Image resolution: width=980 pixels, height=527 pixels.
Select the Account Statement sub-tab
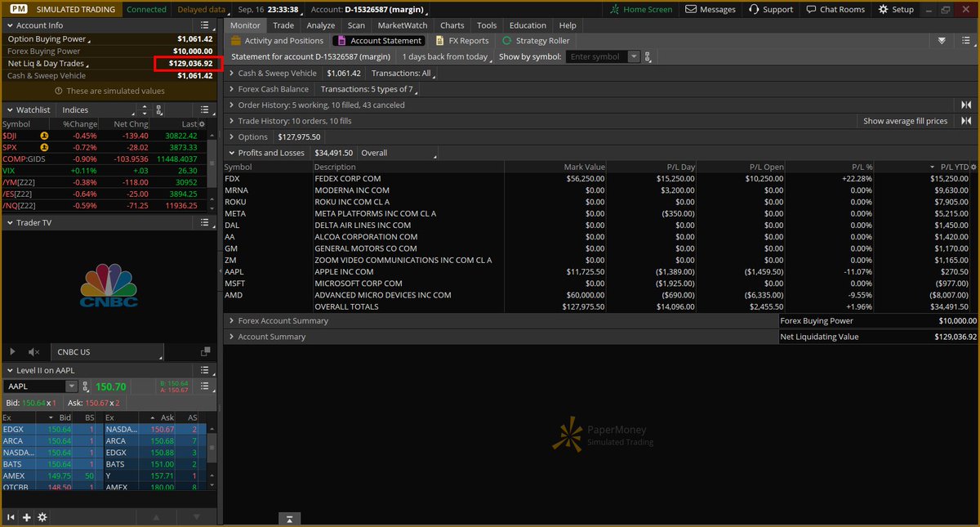pos(378,40)
